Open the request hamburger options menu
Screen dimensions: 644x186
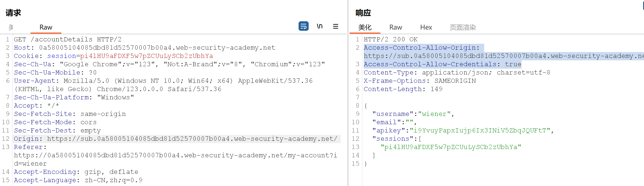click(336, 26)
